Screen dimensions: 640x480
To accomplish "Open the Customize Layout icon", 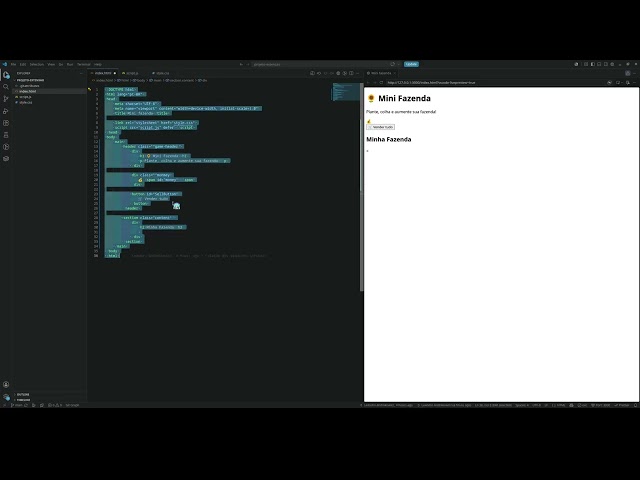I will tap(612, 64).
